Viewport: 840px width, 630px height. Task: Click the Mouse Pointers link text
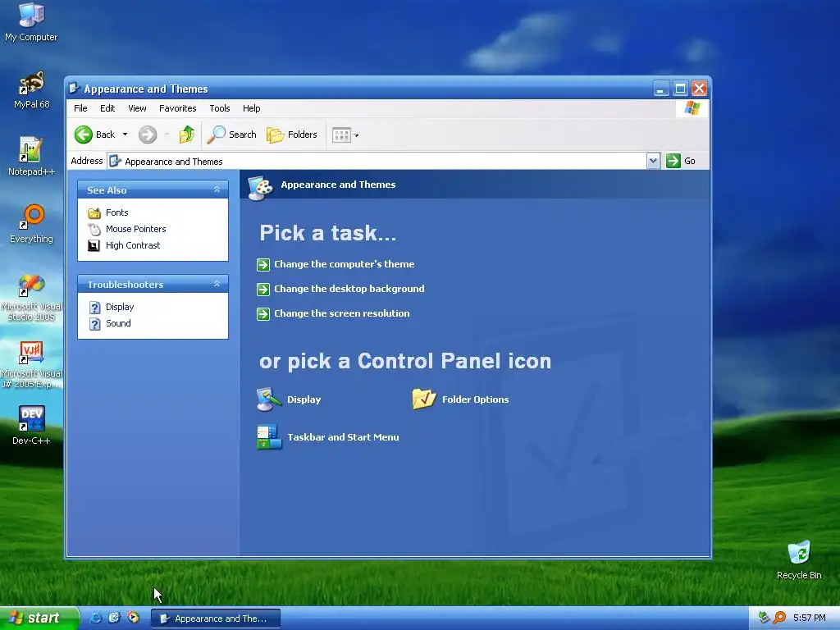pyautogui.click(x=136, y=229)
